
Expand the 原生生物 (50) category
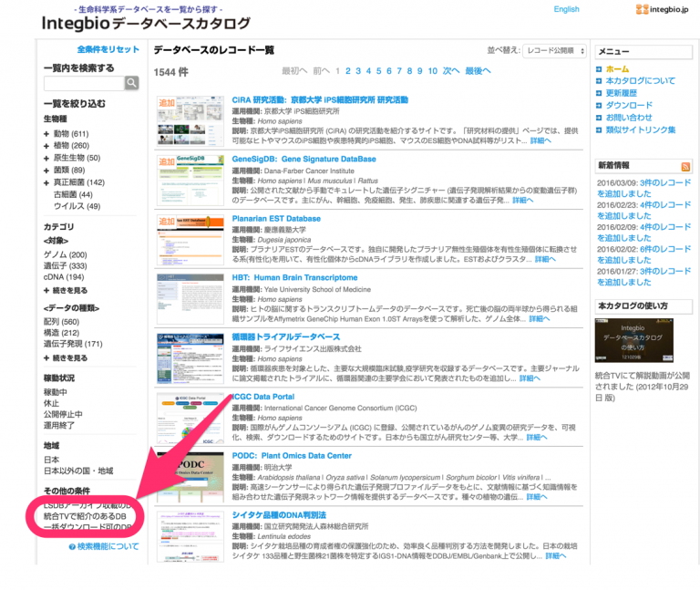tap(46, 158)
